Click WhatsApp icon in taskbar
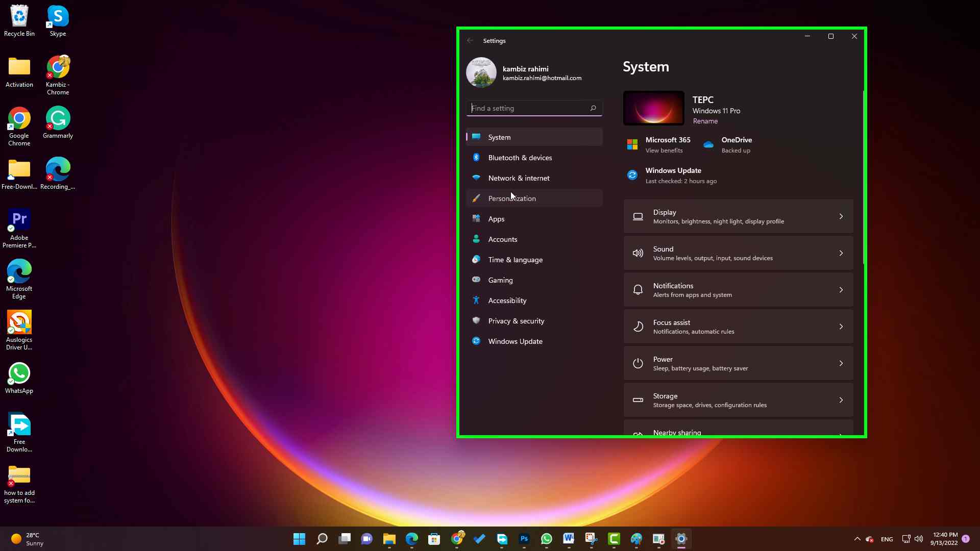Image resolution: width=980 pixels, height=551 pixels. [x=547, y=538]
